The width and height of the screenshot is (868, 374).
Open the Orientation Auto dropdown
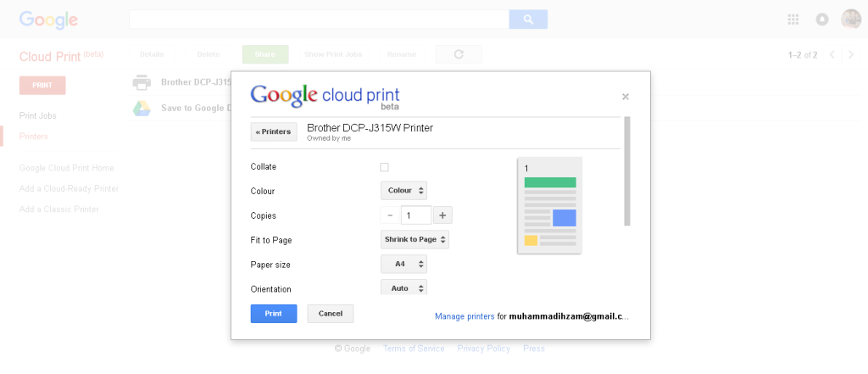403,288
